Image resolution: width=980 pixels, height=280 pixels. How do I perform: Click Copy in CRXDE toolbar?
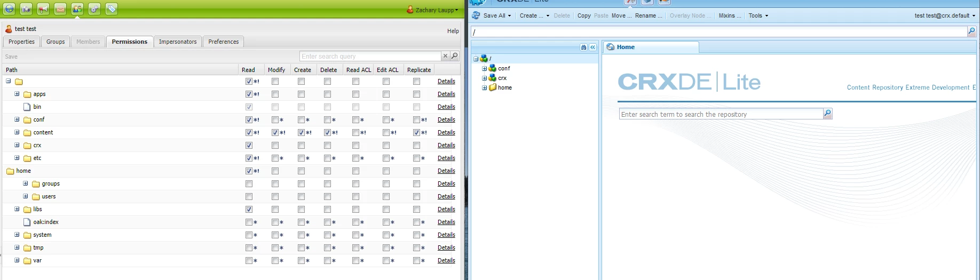pos(584,15)
